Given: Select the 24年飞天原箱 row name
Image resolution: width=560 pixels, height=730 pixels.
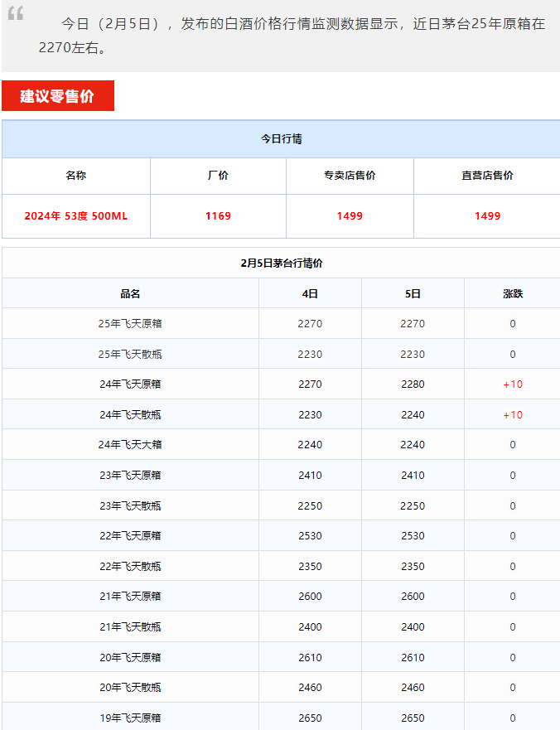Looking at the screenshot, I should [x=130, y=384].
